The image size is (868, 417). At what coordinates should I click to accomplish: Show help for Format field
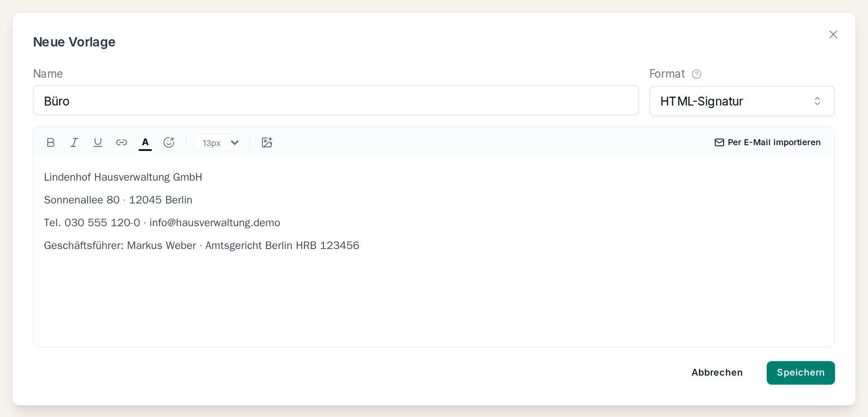tap(697, 74)
